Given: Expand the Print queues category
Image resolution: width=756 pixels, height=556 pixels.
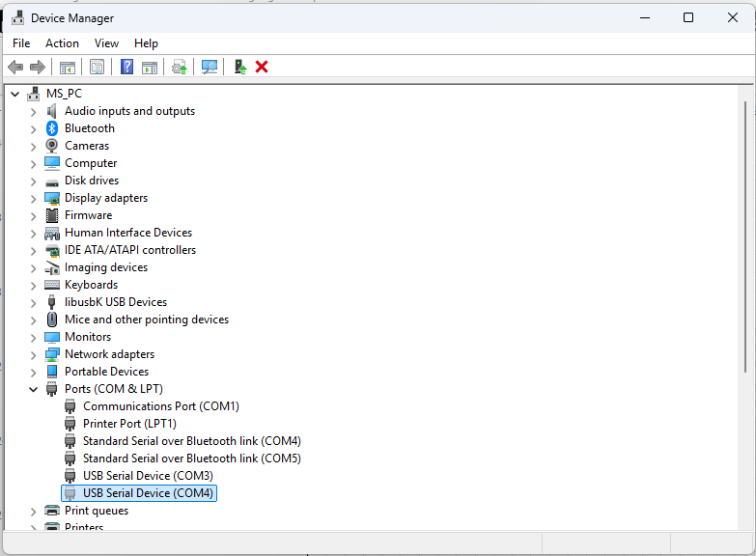Looking at the screenshot, I should tap(33, 512).
